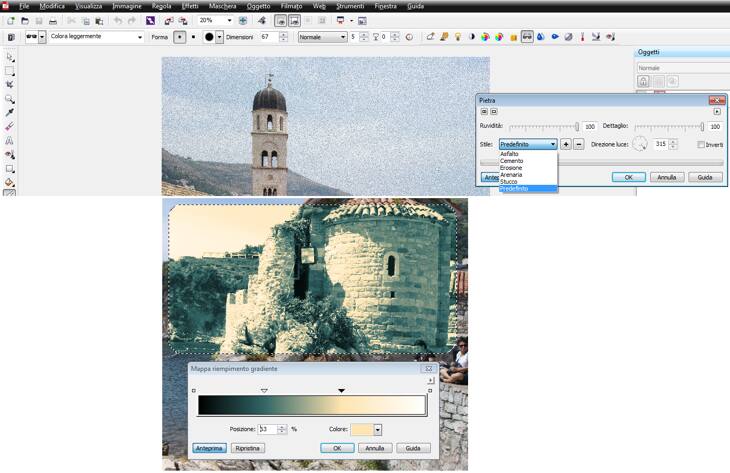Select the Zoom tool in the toolbox
730x473 pixels.
point(10,99)
